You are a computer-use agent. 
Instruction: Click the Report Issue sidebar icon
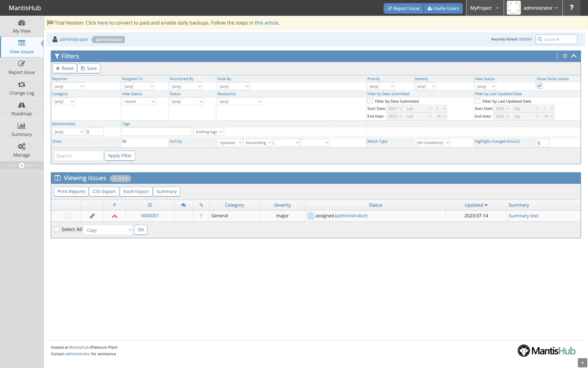[22, 64]
